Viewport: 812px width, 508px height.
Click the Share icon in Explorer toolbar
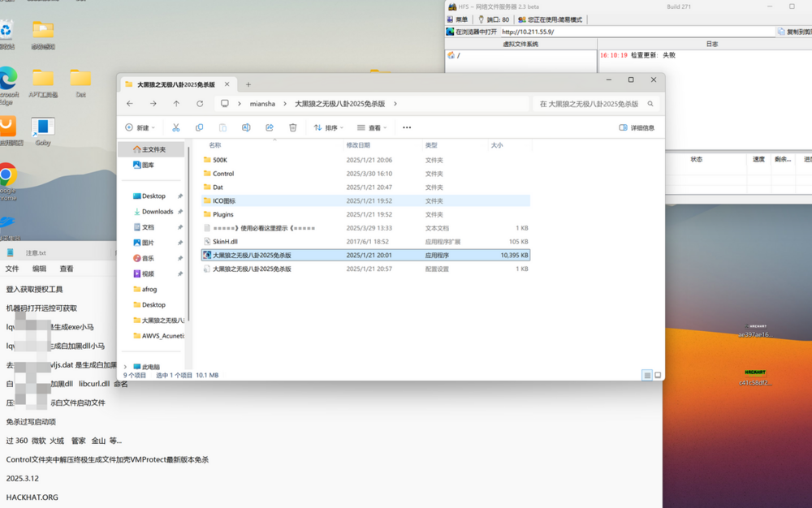point(270,127)
